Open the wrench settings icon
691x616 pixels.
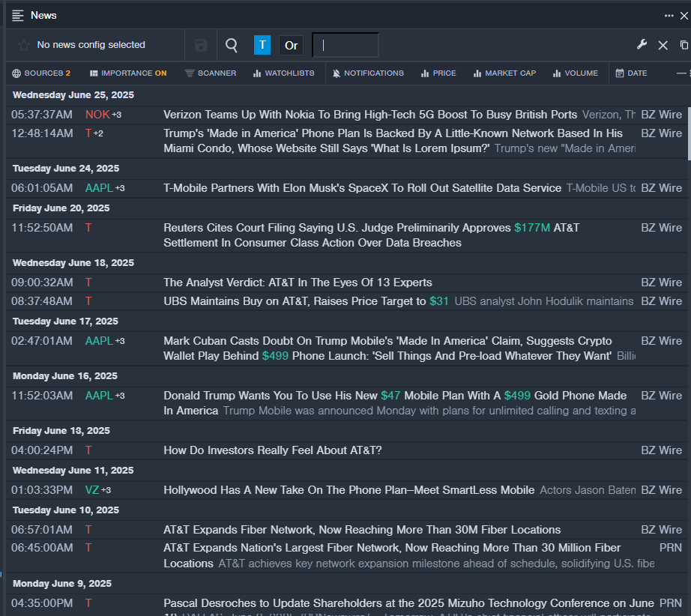coord(642,44)
